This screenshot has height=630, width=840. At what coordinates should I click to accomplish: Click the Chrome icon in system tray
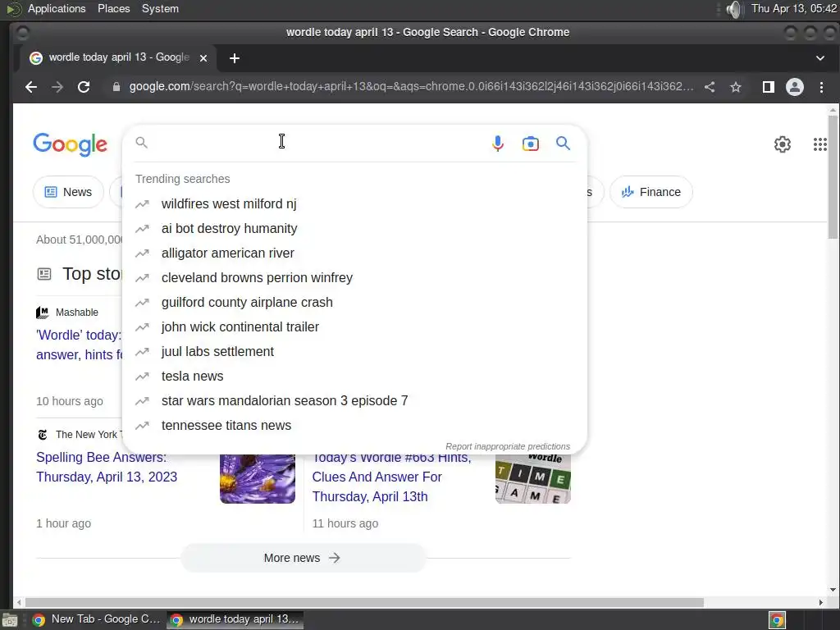pyautogui.click(x=777, y=620)
